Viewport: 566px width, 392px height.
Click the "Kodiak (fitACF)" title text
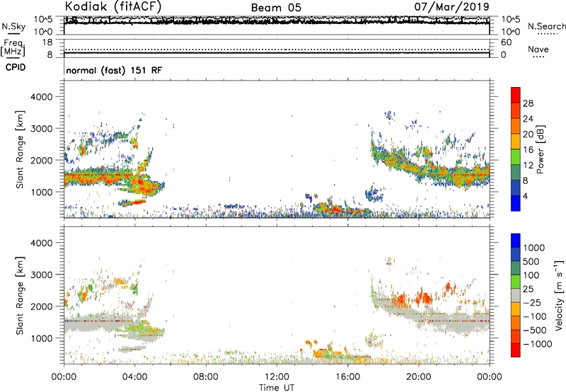coord(113,7)
